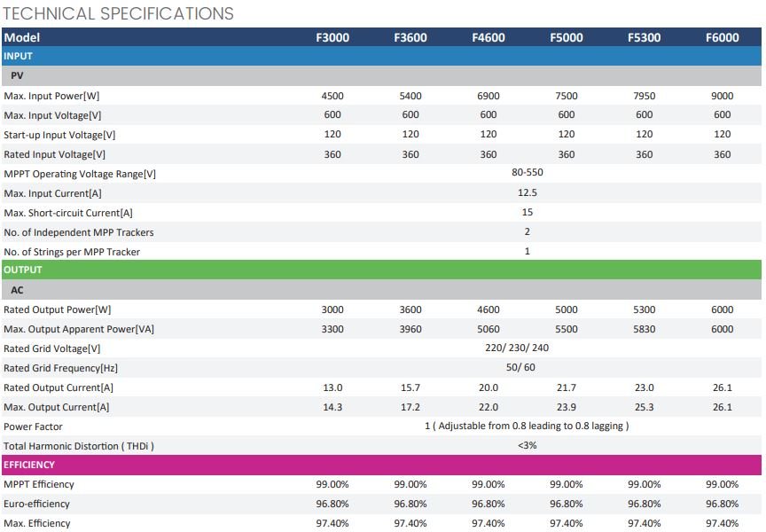Select the F6000 model column header
The height and width of the screenshot is (532, 766).
(722, 37)
